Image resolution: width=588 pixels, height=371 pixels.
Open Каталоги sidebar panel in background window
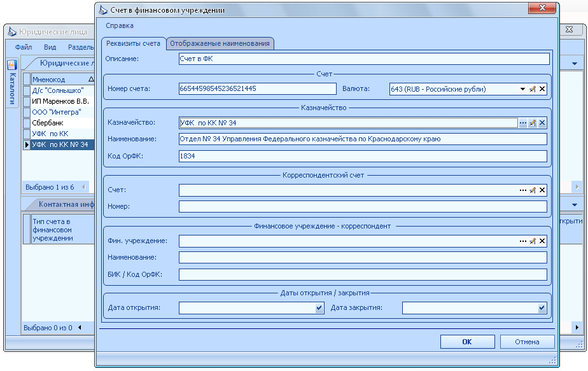click(x=12, y=83)
